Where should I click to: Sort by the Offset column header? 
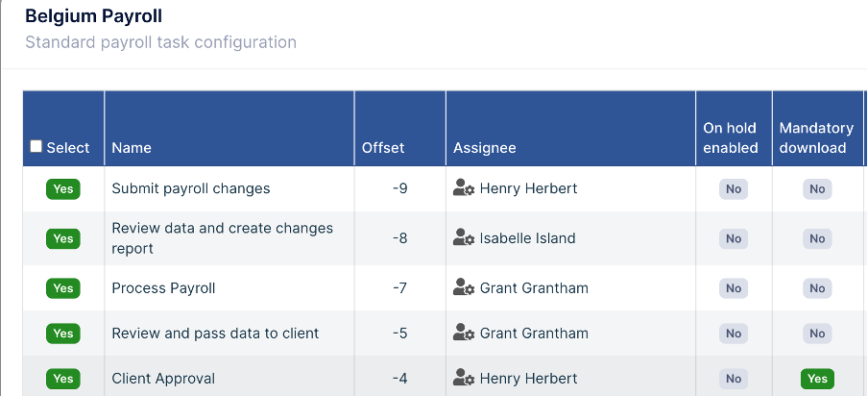(383, 148)
